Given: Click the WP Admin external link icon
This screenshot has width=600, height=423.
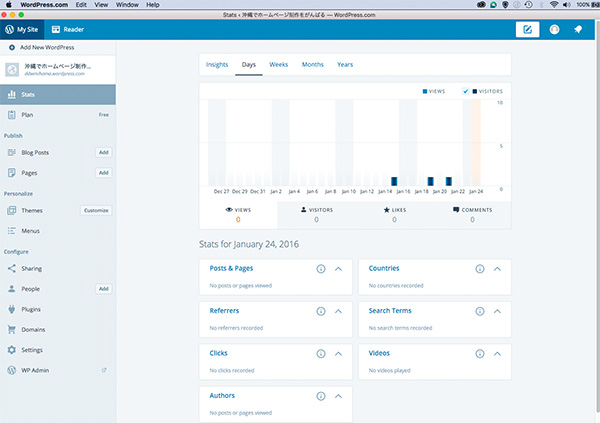Looking at the screenshot, I should tap(104, 370).
